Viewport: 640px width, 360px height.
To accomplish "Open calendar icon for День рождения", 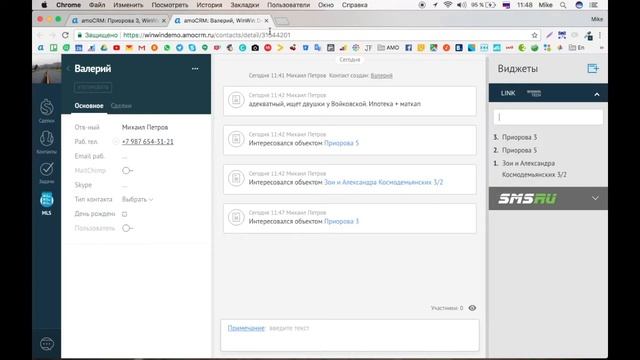I will 125,214.
